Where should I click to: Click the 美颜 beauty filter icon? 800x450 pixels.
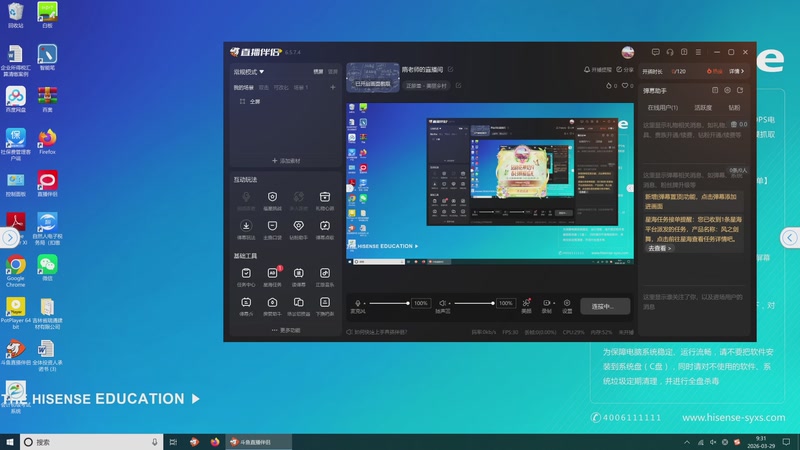coord(526,303)
